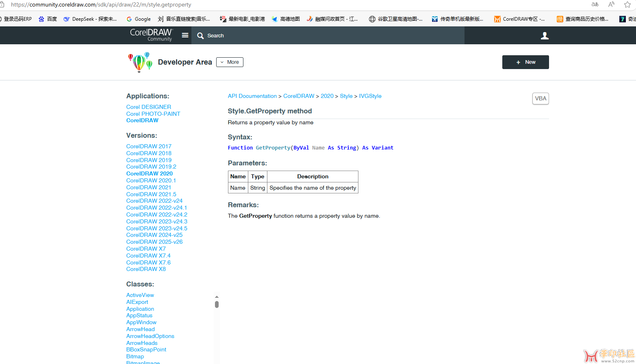Click the browser favorites star icon
Image resolution: width=636 pixels, height=364 pixels.
[627, 4]
